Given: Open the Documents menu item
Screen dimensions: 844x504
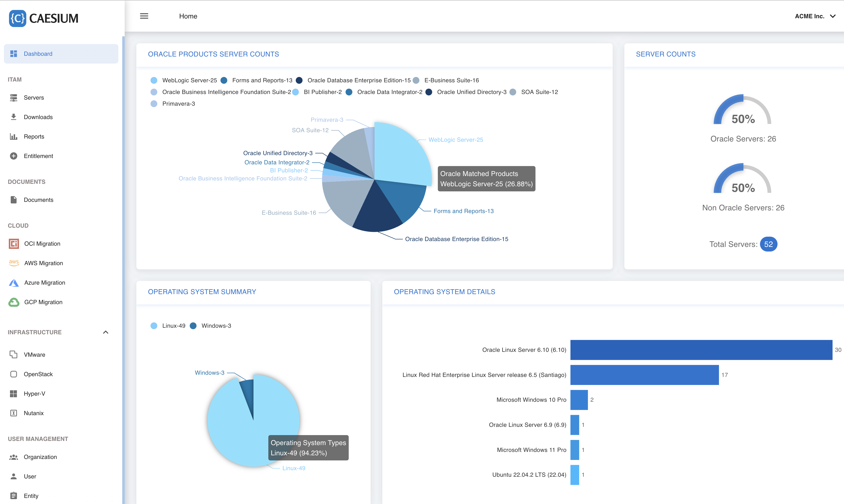Looking at the screenshot, I should pyautogui.click(x=61, y=200).
